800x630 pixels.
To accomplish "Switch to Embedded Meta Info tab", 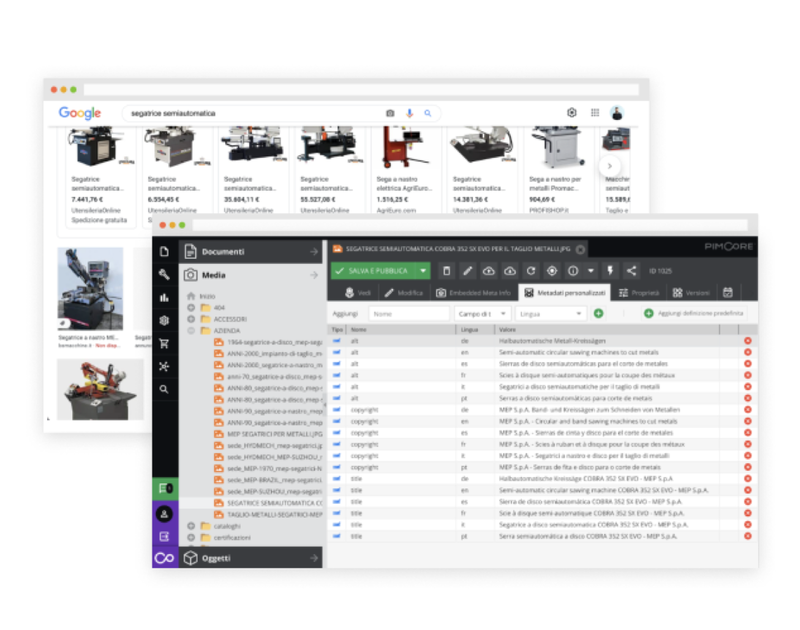I will (473, 293).
